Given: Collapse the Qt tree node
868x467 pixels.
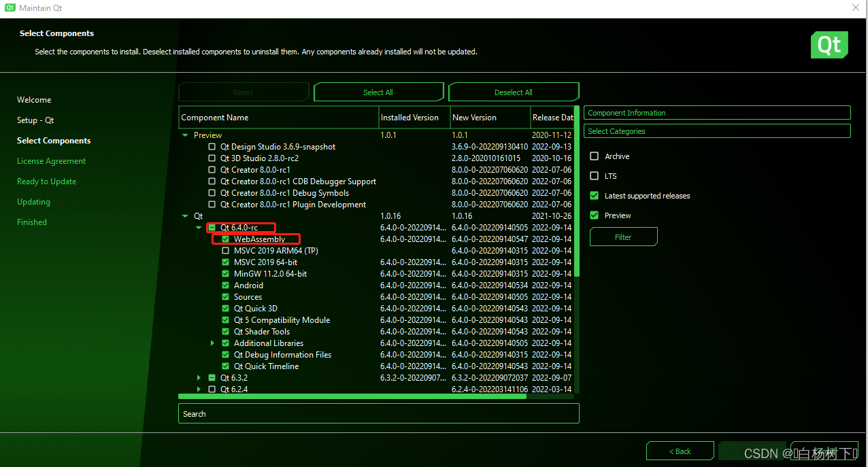Looking at the screenshot, I should click(185, 216).
